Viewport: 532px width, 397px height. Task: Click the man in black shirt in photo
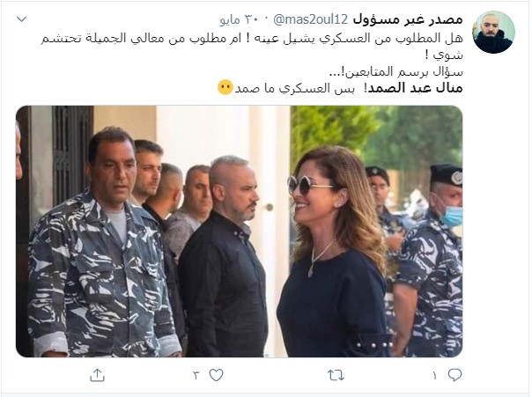(224, 258)
